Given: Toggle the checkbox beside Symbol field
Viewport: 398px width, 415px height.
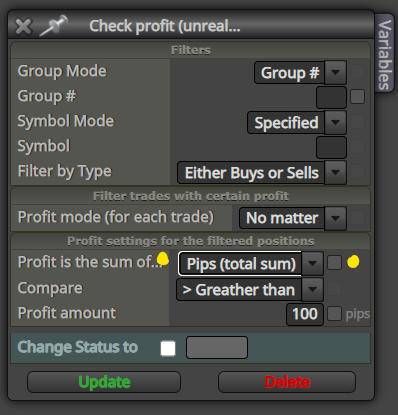Looking at the screenshot, I should click(357, 147).
